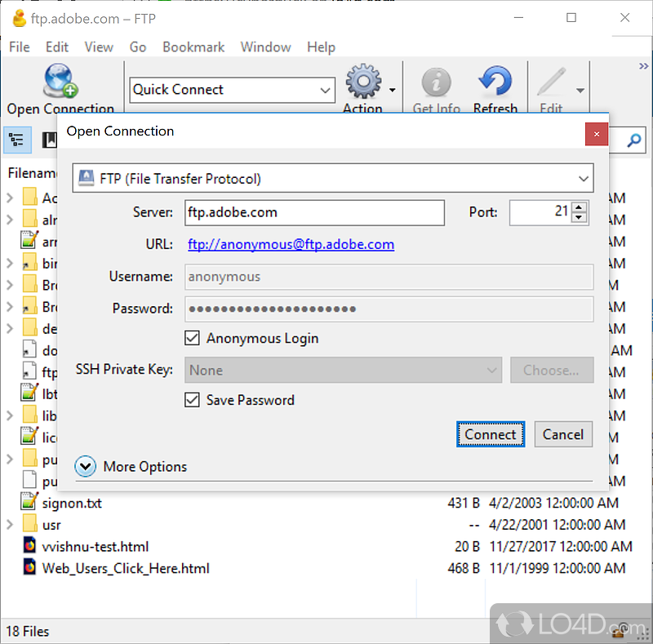Expand the de folder tree node
The height and width of the screenshot is (644, 653).
11,328
